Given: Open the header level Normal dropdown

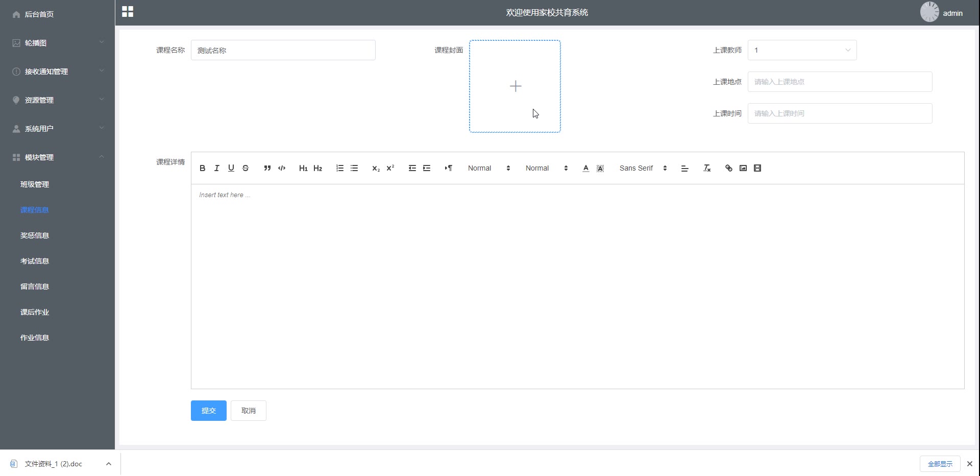Looking at the screenshot, I should coord(547,168).
